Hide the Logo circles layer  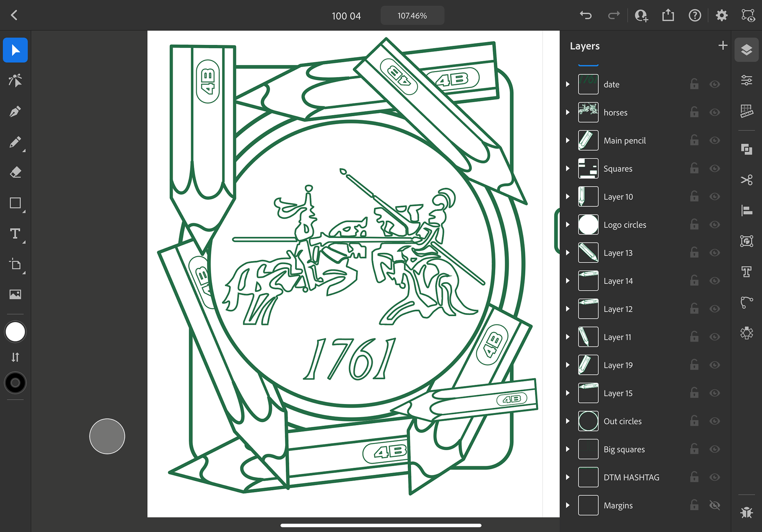(715, 225)
